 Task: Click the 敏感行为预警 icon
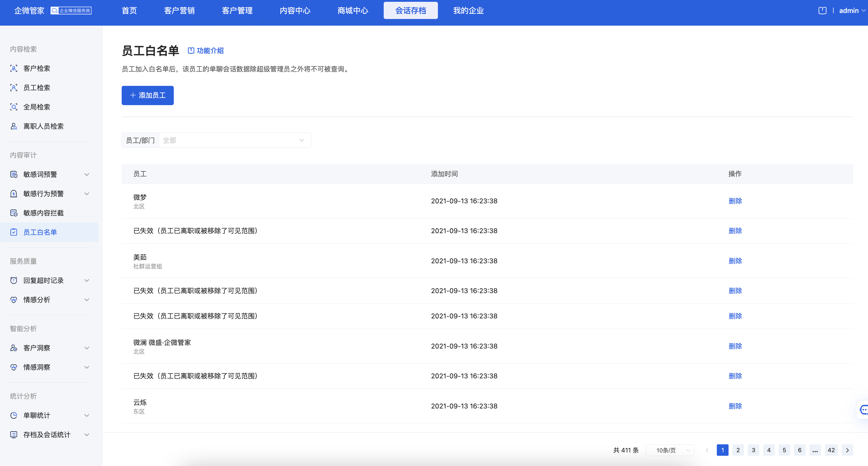tap(14, 193)
